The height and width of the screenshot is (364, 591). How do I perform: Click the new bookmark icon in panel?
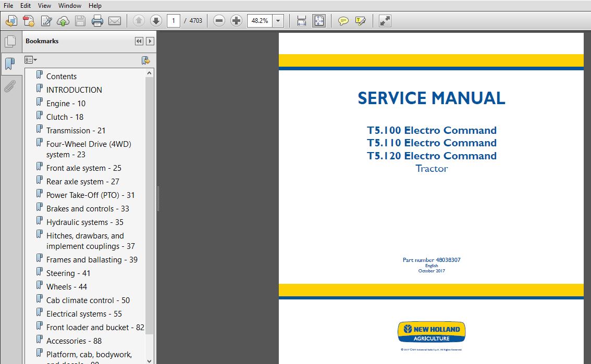tap(145, 60)
